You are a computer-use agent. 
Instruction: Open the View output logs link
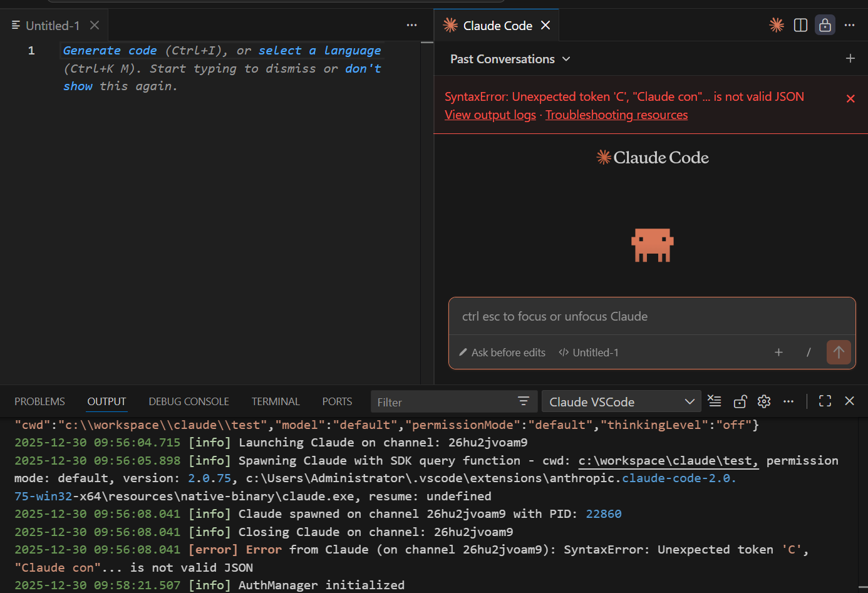[x=490, y=115]
